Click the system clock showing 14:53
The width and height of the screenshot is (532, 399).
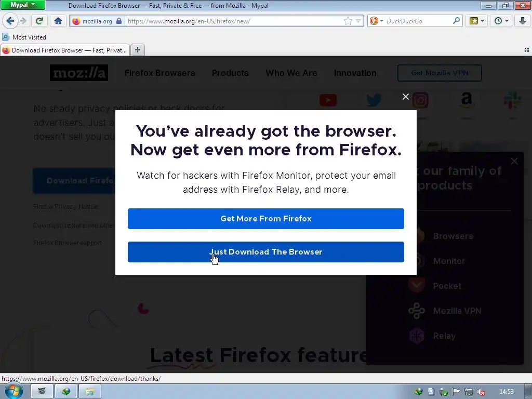tap(506, 392)
